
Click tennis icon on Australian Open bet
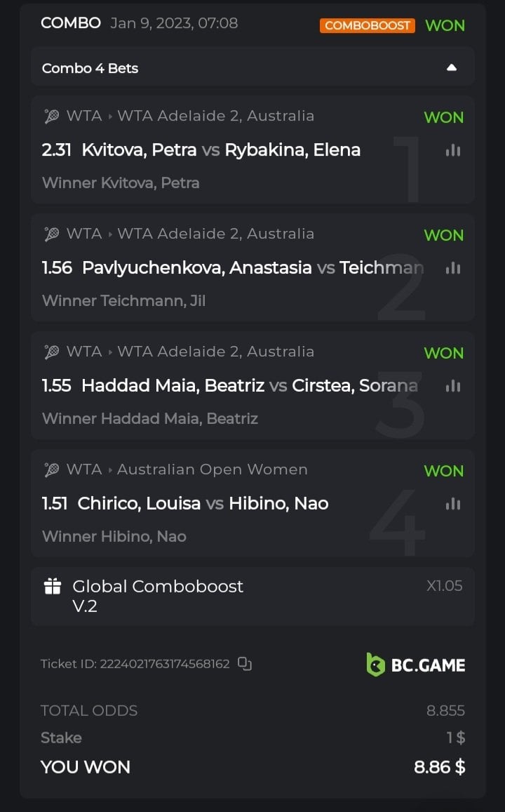(x=52, y=470)
